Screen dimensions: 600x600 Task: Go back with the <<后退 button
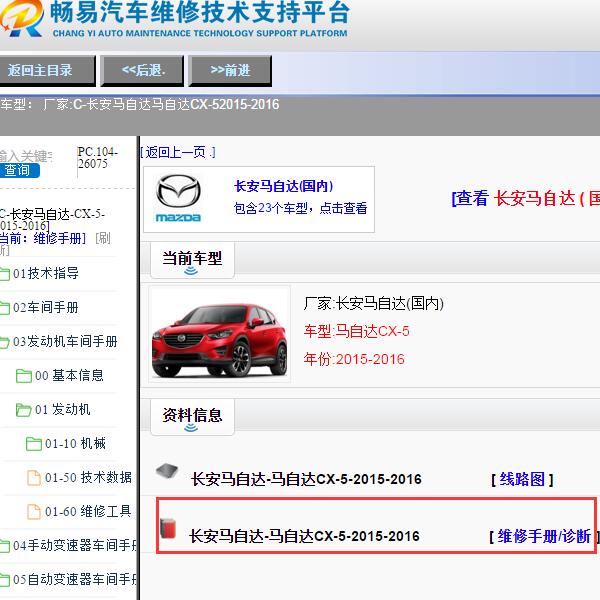[142, 71]
